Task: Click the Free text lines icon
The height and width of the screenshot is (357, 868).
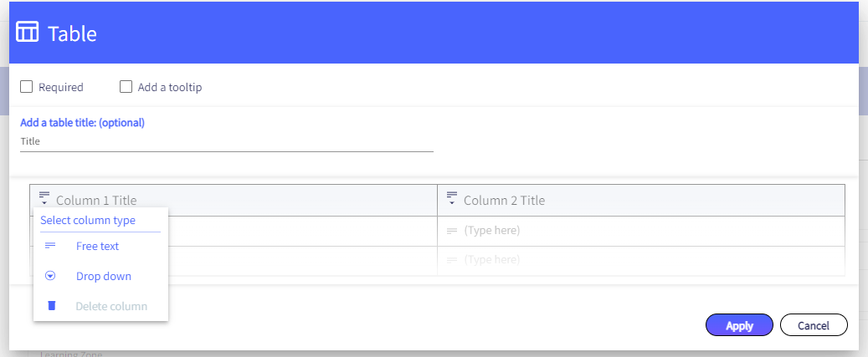Action: pos(50,245)
